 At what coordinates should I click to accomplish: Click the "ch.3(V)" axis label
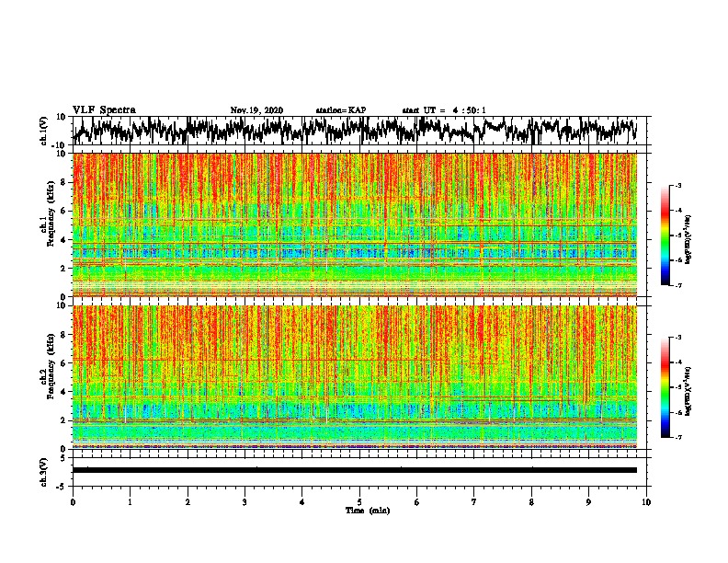pos(44,472)
